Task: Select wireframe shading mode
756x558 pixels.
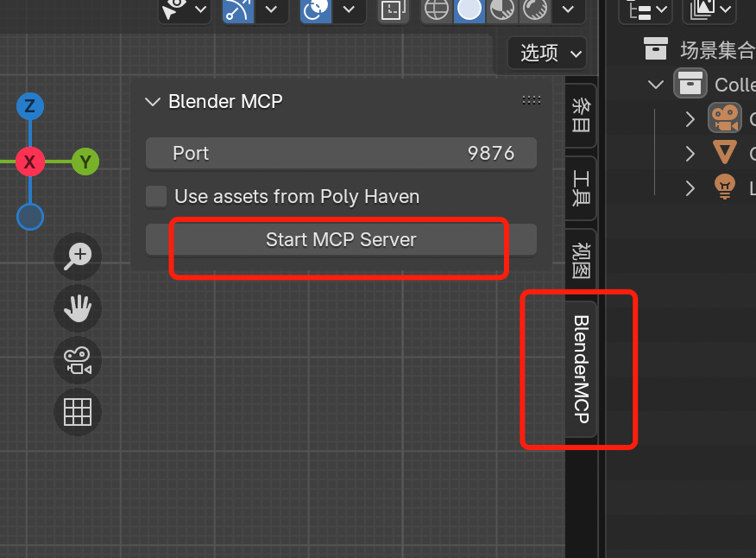Action: tap(437, 10)
